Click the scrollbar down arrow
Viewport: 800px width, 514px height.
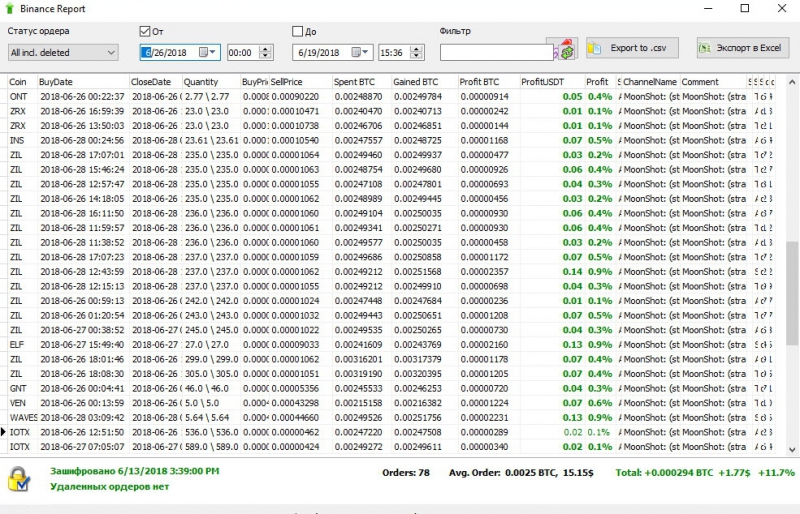click(x=792, y=450)
